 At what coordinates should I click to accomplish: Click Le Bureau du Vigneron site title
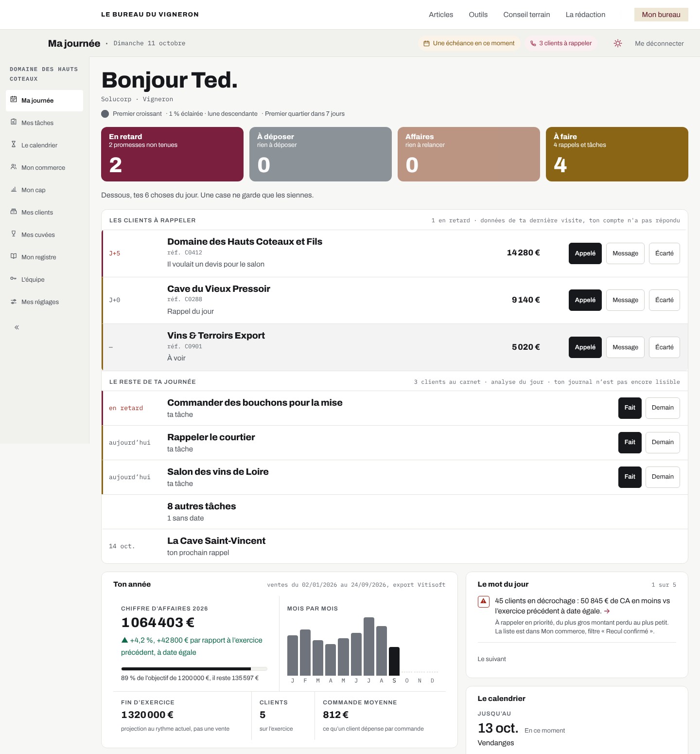pos(150,15)
